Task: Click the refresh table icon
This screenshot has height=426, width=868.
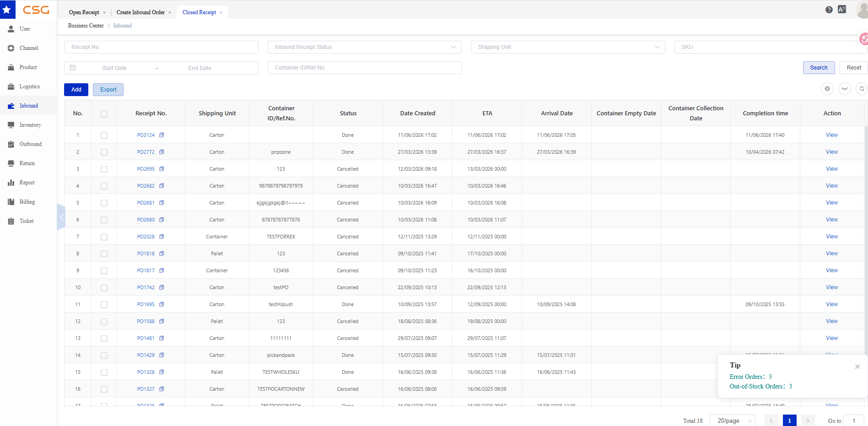Action: click(x=862, y=89)
